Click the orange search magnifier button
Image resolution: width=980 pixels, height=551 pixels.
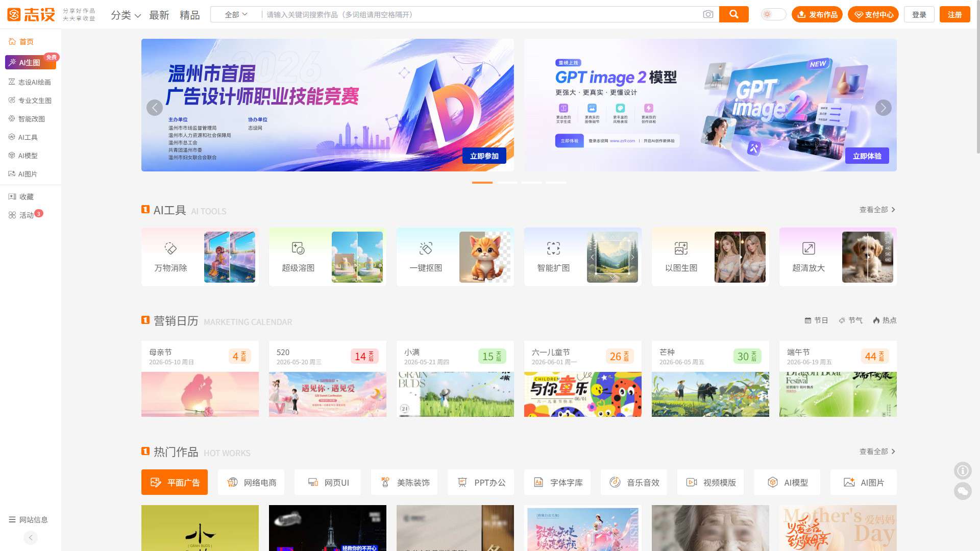point(733,14)
